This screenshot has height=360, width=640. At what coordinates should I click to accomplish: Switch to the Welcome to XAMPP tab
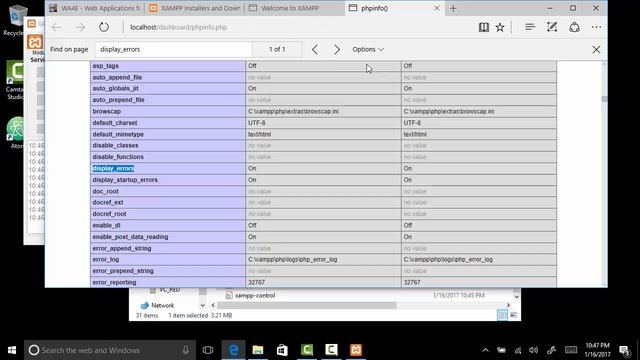point(295,8)
